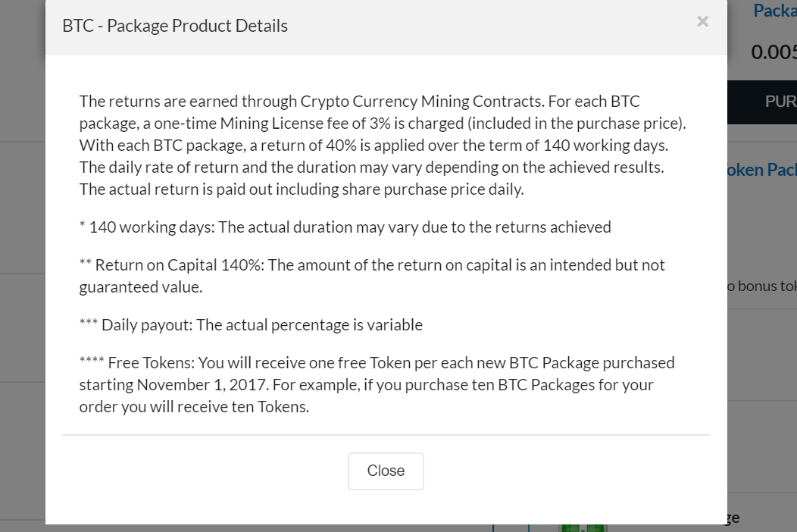Click the divider line above Close button
The width and height of the screenshot is (797, 532).
point(386,435)
